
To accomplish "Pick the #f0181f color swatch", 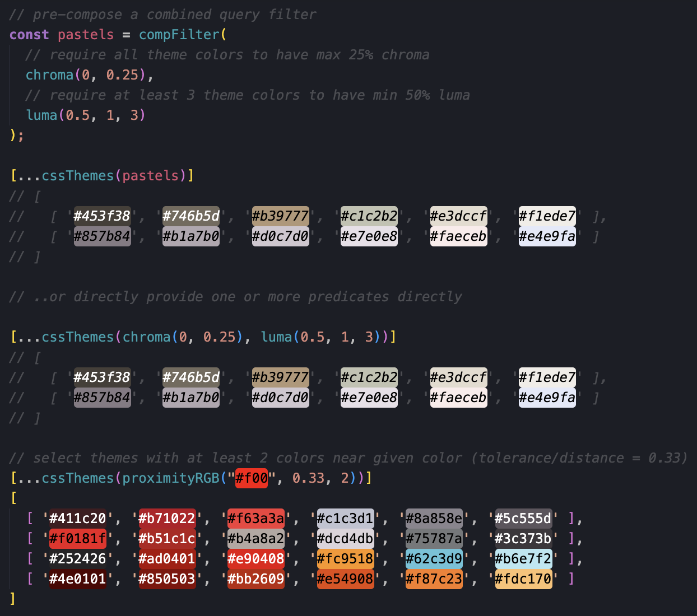I will click(x=78, y=538).
